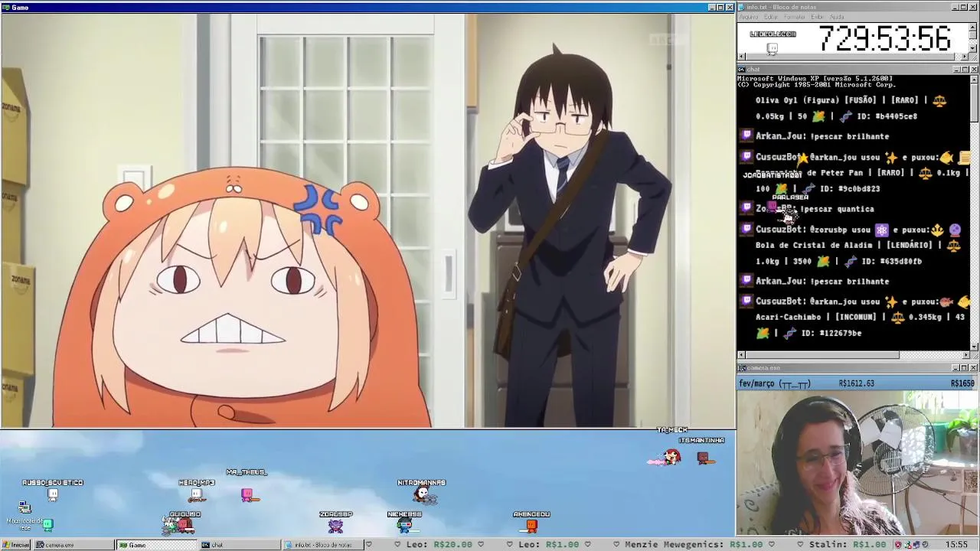The width and height of the screenshot is (980, 551).
Task: Click the chat window vertical scrollbar up arrow
Action: click(974, 79)
